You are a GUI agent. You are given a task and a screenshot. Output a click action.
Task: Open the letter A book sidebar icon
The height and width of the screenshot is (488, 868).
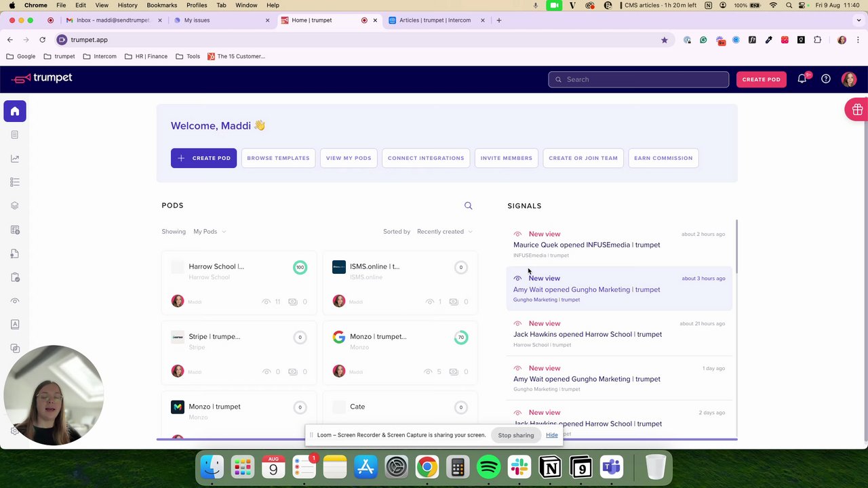click(x=15, y=325)
